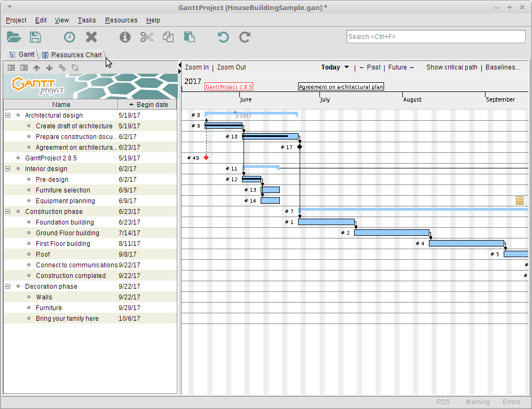Delete the selected task with the X icon

pyautogui.click(x=91, y=37)
